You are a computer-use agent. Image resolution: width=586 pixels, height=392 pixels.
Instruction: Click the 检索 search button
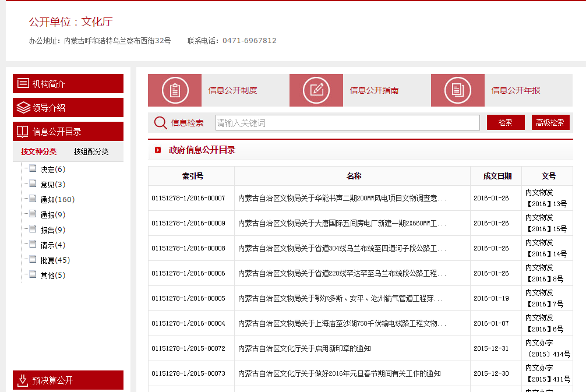click(506, 122)
